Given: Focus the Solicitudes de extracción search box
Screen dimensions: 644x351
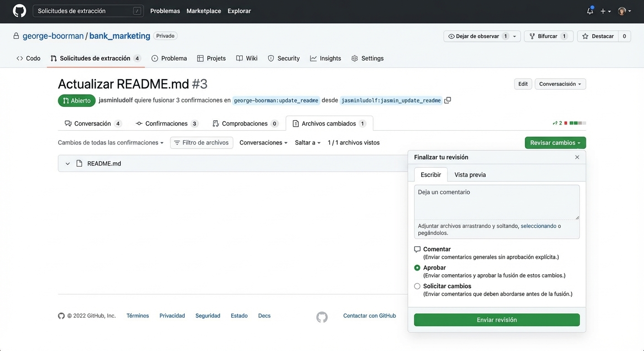Looking at the screenshot, I should click(88, 11).
